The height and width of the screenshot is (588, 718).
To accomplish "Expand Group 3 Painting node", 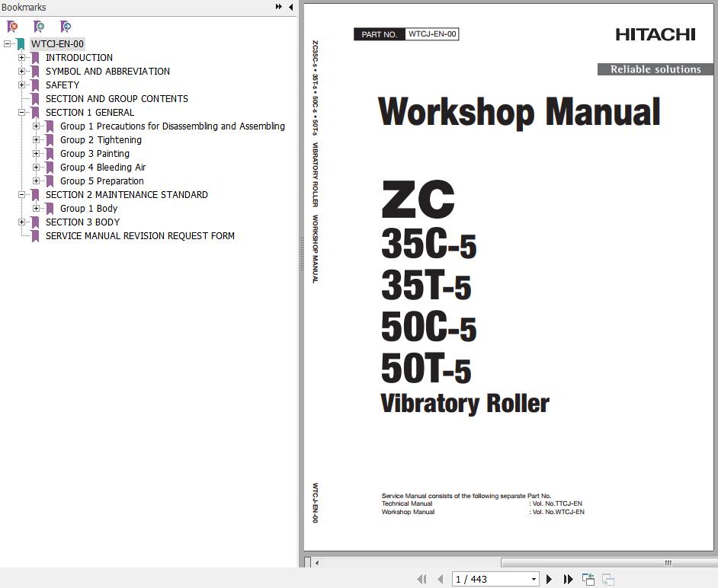I will [36, 154].
